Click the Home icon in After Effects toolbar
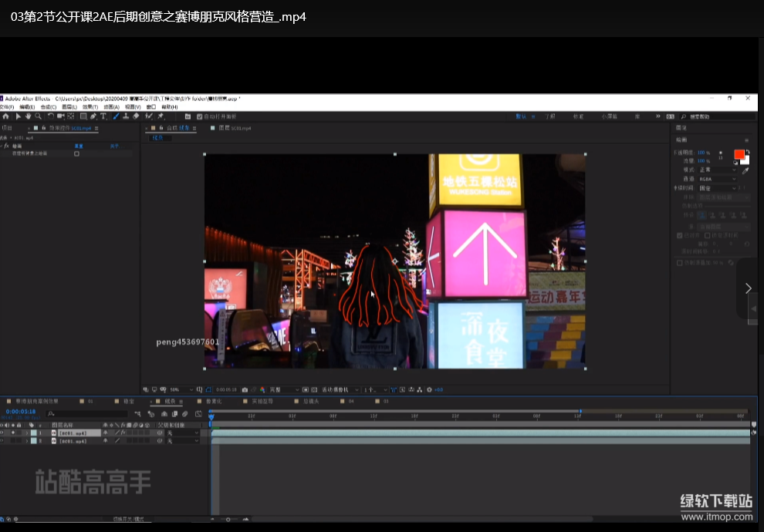 (x=6, y=116)
